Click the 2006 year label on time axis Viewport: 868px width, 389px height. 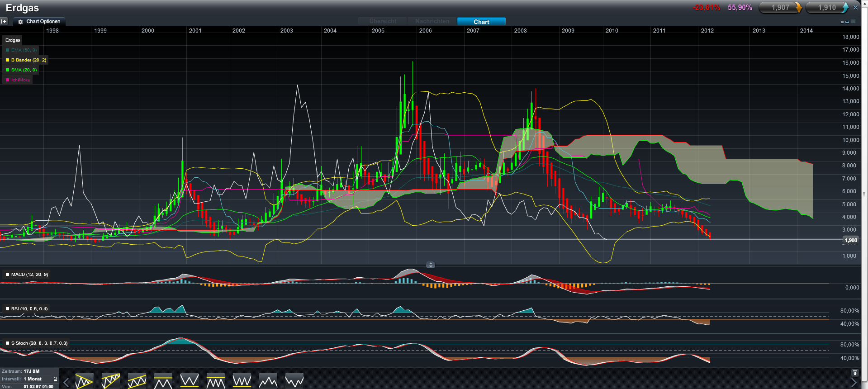(x=426, y=31)
